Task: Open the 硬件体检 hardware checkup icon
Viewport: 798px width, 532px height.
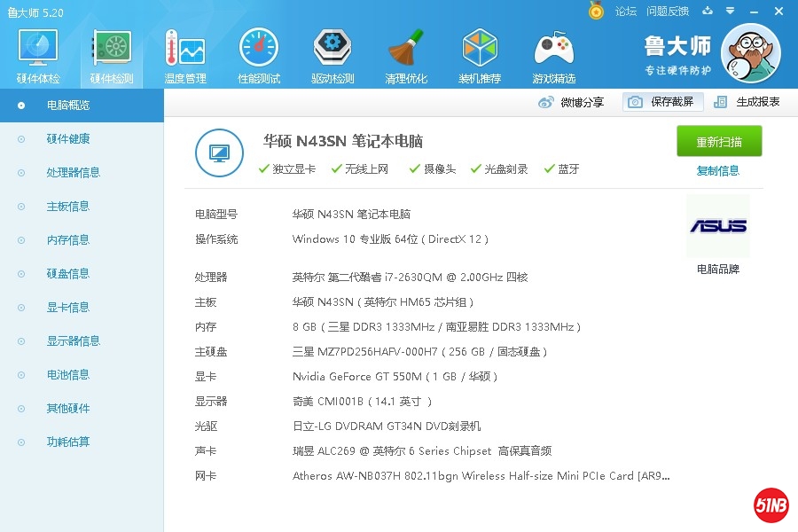Action: click(38, 55)
